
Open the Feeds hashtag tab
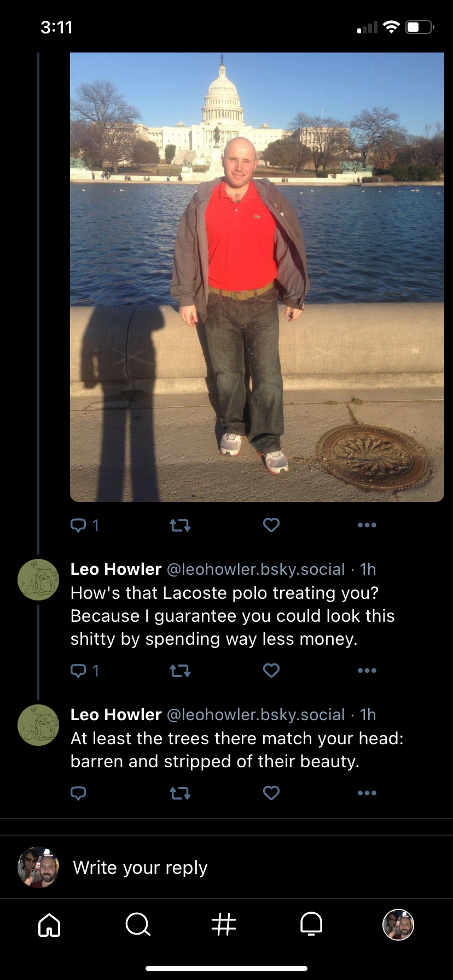(x=224, y=925)
